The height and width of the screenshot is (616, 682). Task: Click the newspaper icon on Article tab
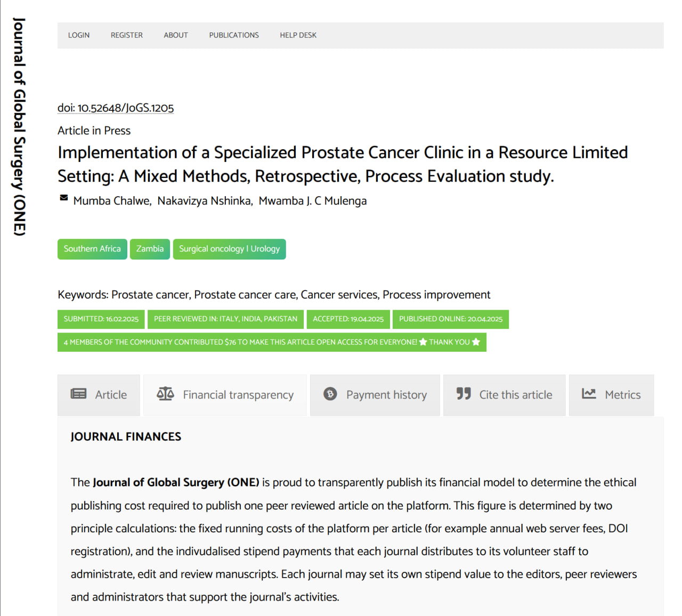click(x=78, y=394)
